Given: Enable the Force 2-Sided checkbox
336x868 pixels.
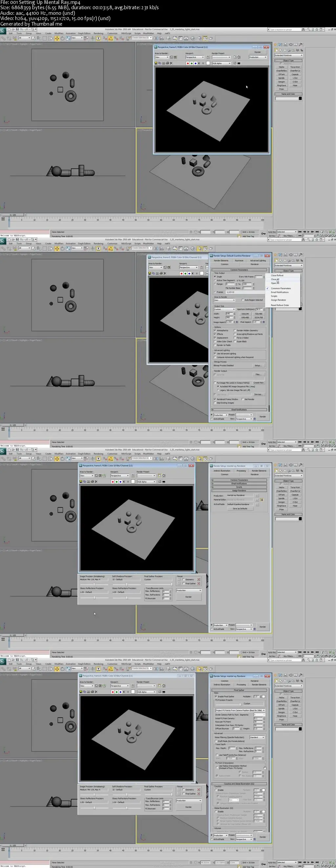Looking at the screenshot, I should click(x=235, y=338).
